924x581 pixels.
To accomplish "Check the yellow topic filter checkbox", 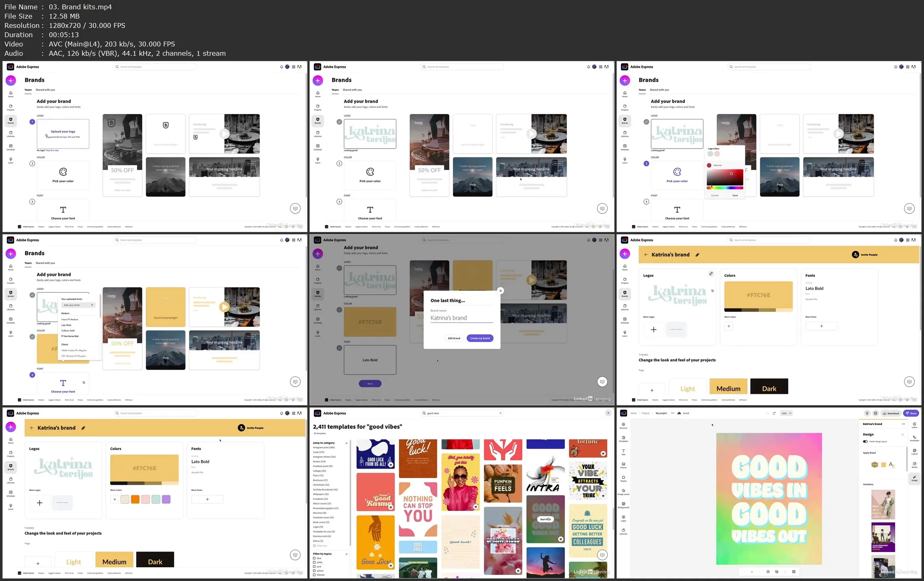I will 314,571.
